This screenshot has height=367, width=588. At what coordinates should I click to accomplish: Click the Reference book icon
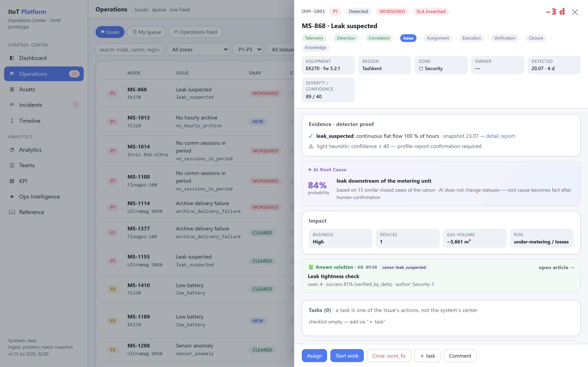(12, 212)
